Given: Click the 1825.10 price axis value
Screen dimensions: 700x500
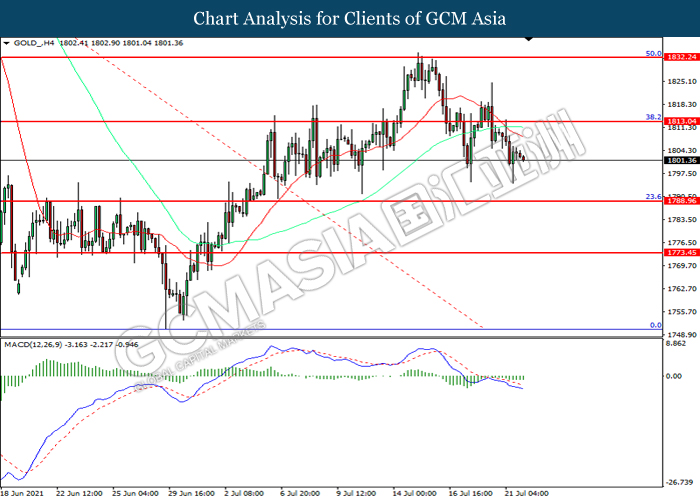Looking at the screenshot, I should [682, 81].
